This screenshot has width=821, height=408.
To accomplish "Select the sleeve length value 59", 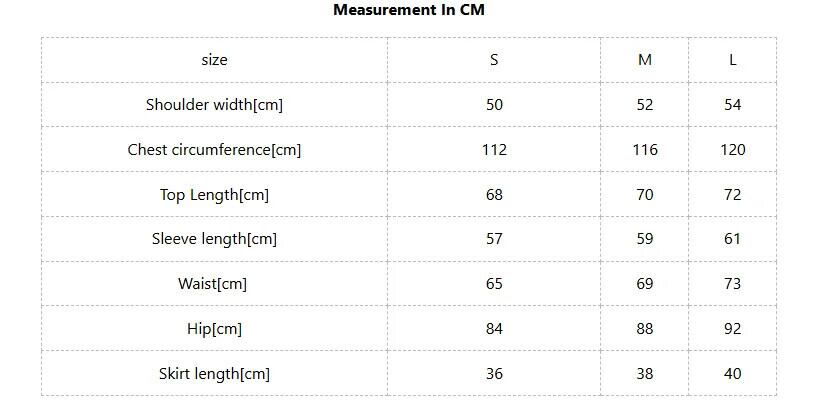I will coord(645,239).
